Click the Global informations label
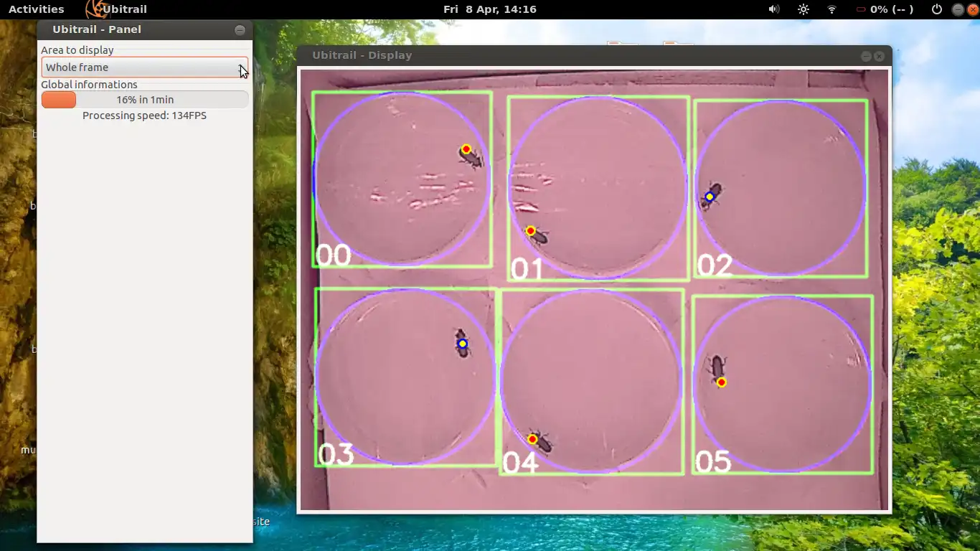The height and width of the screenshot is (551, 980). pos(89,85)
